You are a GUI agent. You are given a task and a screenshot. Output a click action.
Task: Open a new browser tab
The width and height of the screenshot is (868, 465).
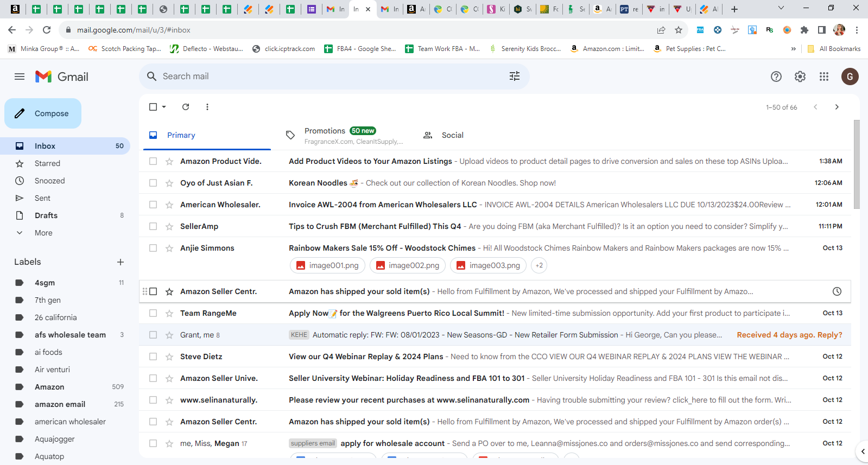[x=734, y=9]
